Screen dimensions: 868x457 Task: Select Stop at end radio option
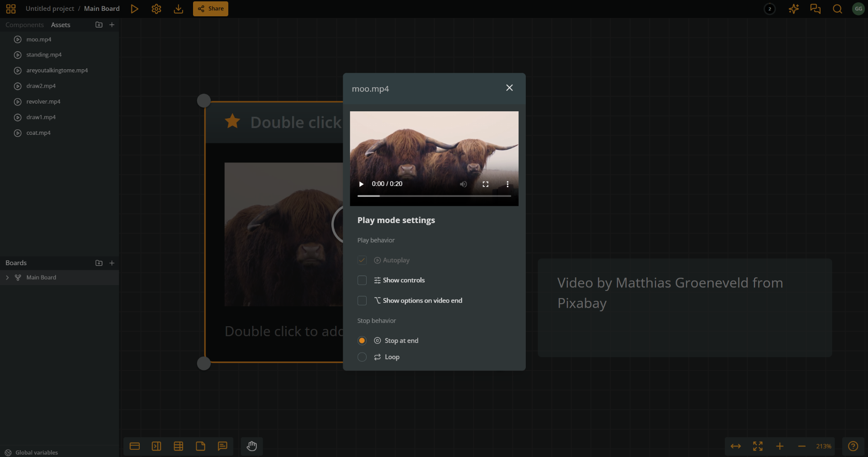[362, 341]
